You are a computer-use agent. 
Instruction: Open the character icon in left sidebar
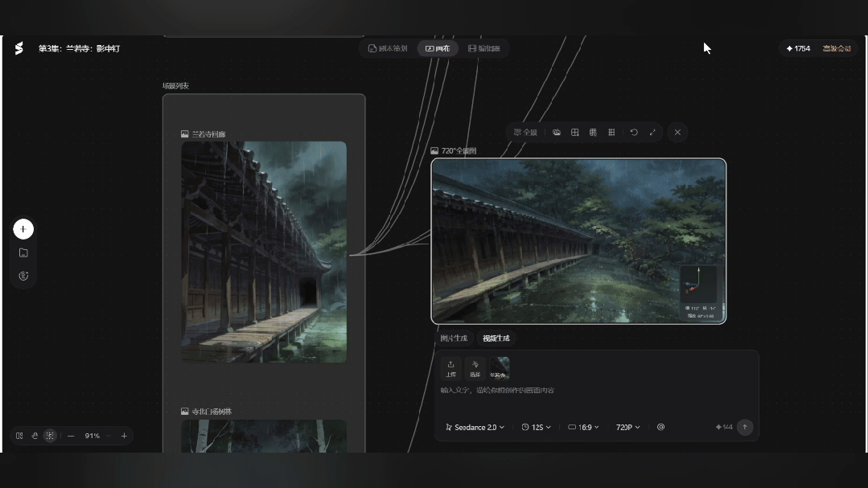[x=23, y=276]
